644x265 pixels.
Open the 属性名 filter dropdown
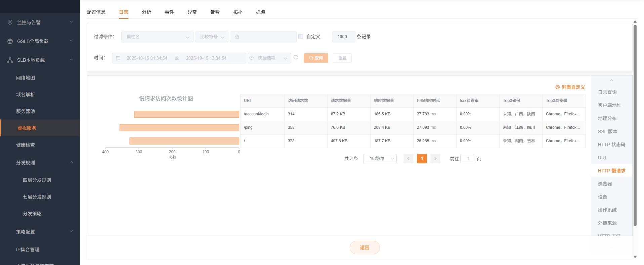[x=157, y=37]
